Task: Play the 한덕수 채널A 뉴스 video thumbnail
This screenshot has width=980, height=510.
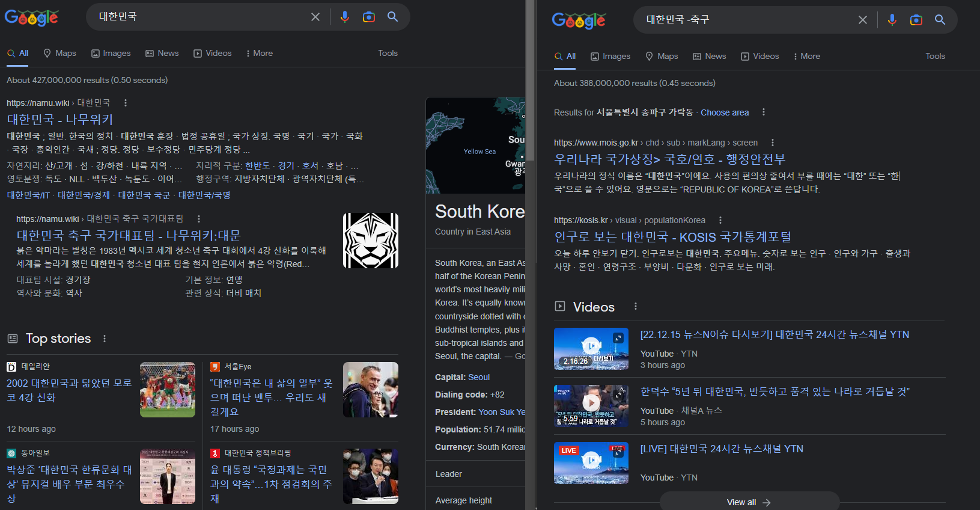Action: click(x=591, y=406)
